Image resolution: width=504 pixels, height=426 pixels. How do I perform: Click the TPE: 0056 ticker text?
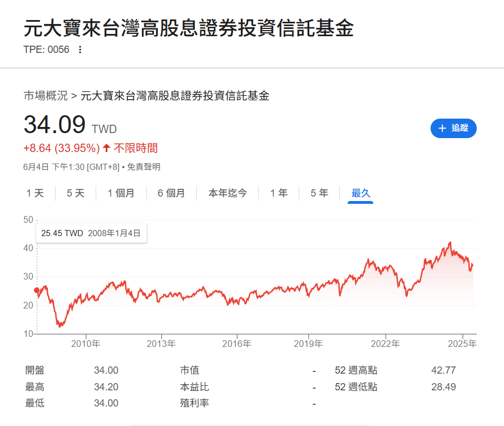[x=46, y=50]
